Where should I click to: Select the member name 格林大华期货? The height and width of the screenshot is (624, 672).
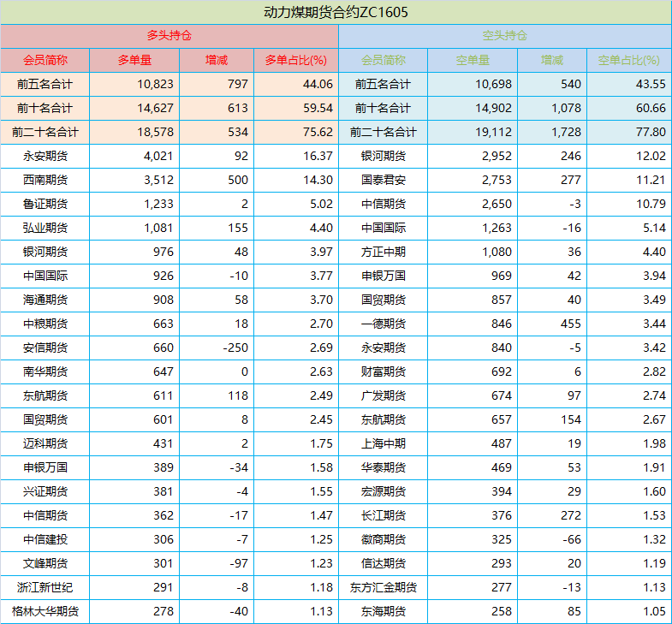click(x=45, y=612)
